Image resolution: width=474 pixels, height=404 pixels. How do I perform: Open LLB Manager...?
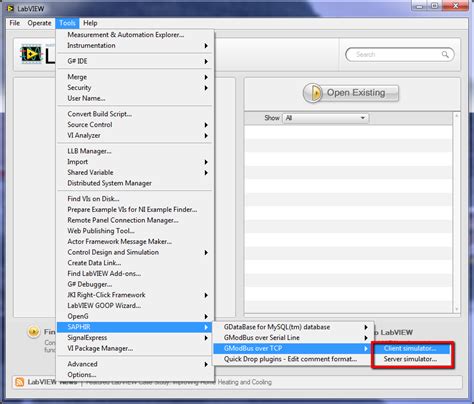pyautogui.click(x=135, y=151)
